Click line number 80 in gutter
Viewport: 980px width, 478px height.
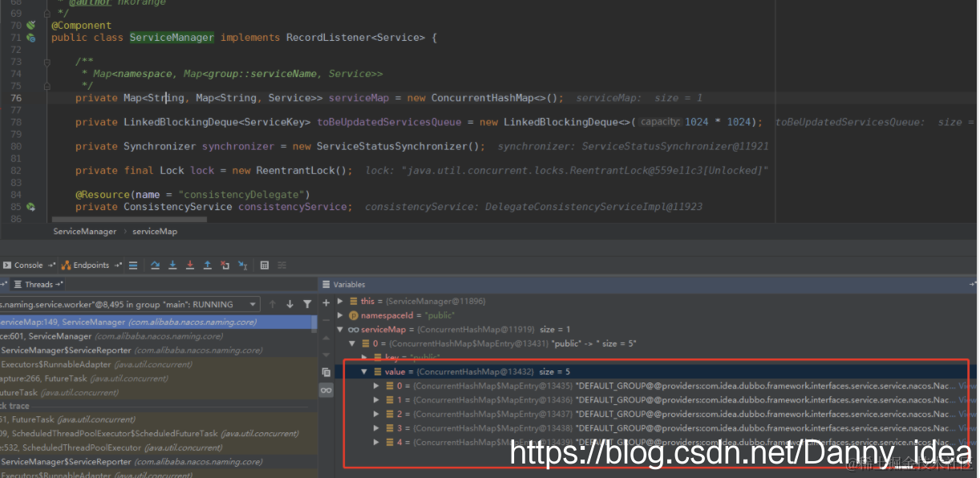click(16, 146)
